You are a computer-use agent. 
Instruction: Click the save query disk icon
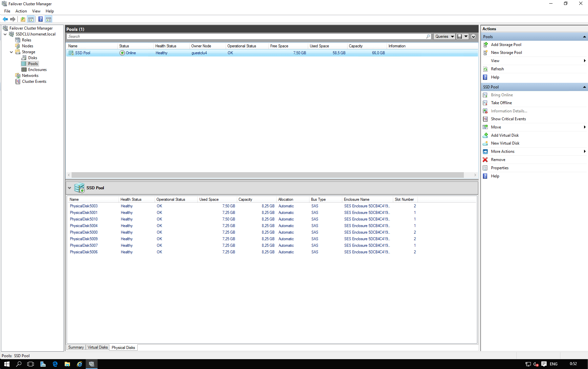[x=460, y=36]
